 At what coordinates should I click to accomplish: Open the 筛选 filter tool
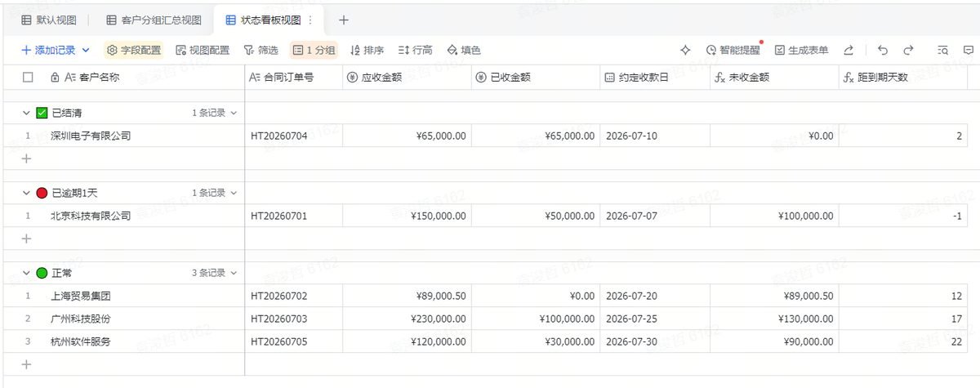click(x=261, y=51)
